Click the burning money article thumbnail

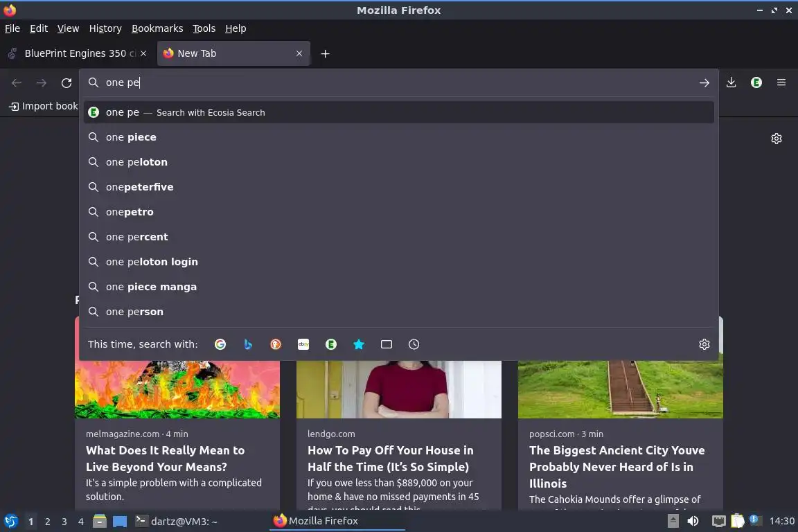tap(177, 389)
